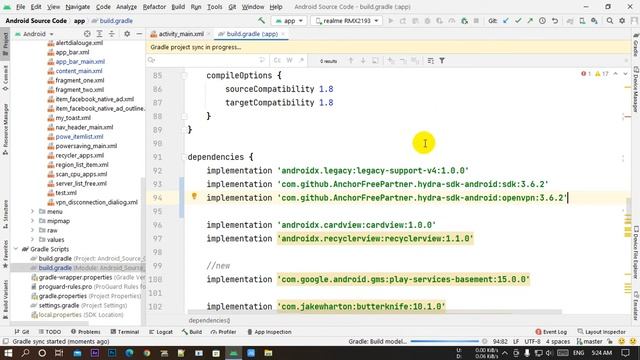The height and width of the screenshot is (360, 640).
Task: Click the intention light bulb on line 94
Action: [x=194, y=196]
